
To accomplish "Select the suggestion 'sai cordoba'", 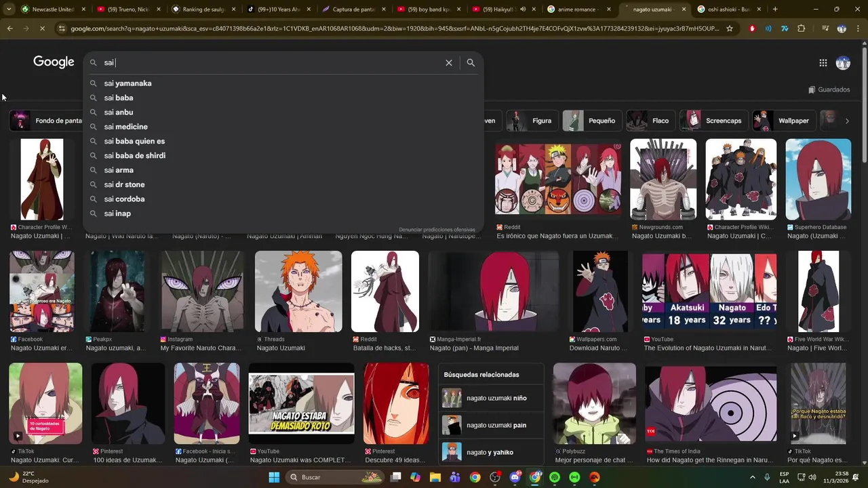I will (x=283, y=199).
